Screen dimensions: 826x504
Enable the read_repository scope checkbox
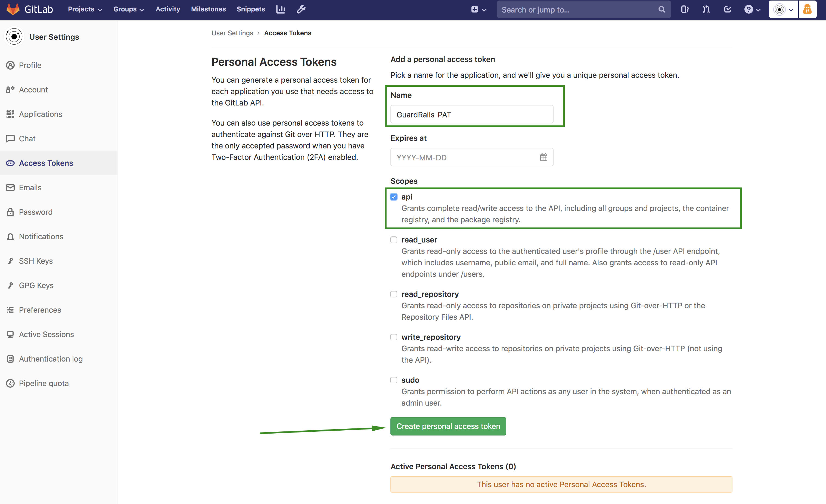[393, 293]
